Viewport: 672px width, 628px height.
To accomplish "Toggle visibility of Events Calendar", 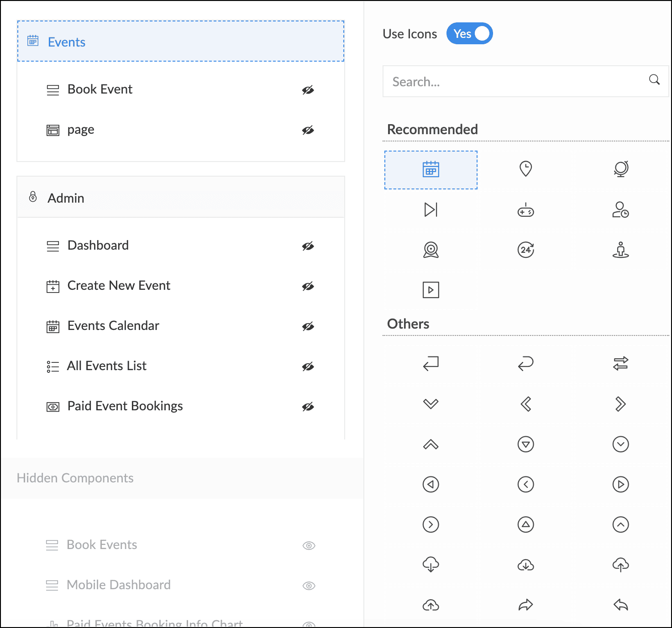I will 308,326.
